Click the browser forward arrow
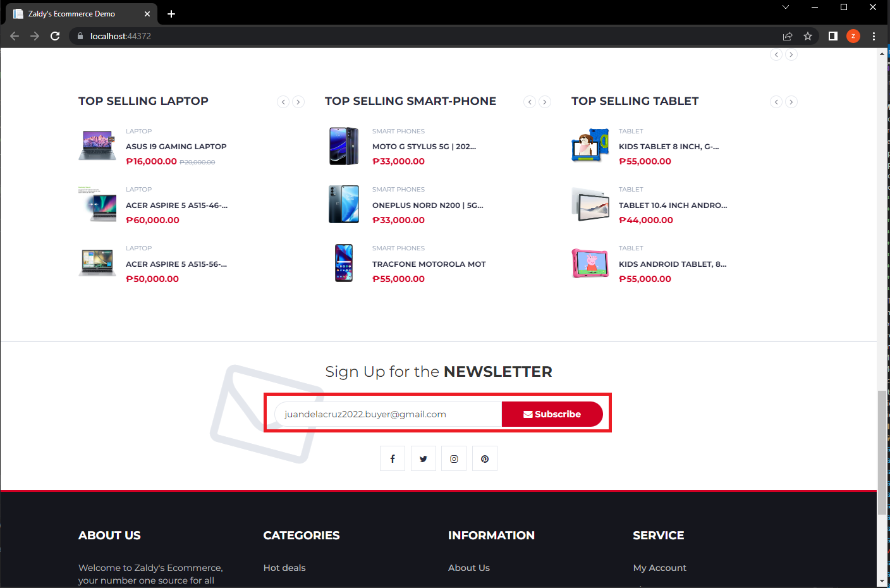 coord(34,36)
